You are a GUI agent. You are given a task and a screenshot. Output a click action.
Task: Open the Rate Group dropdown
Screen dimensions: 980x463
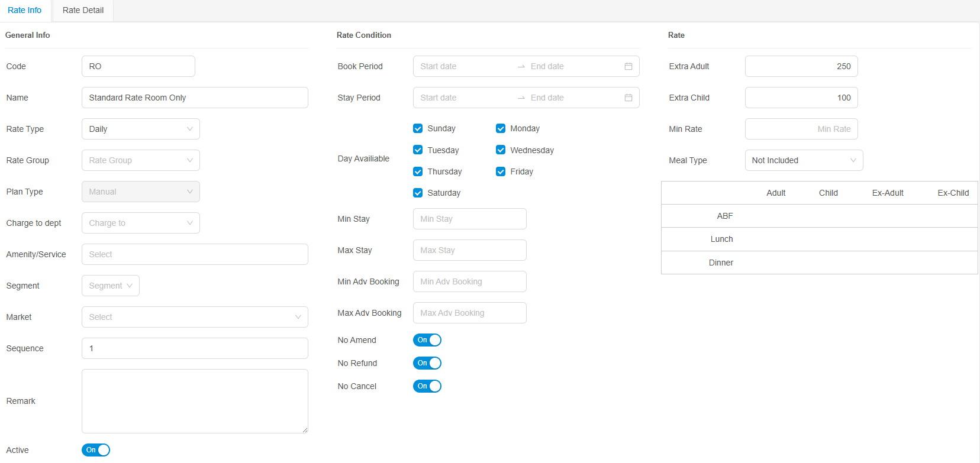pyautogui.click(x=140, y=160)
